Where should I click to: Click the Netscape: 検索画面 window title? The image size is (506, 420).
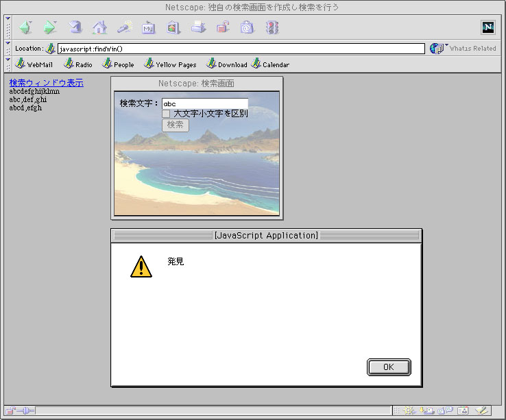tap(196, 84)
